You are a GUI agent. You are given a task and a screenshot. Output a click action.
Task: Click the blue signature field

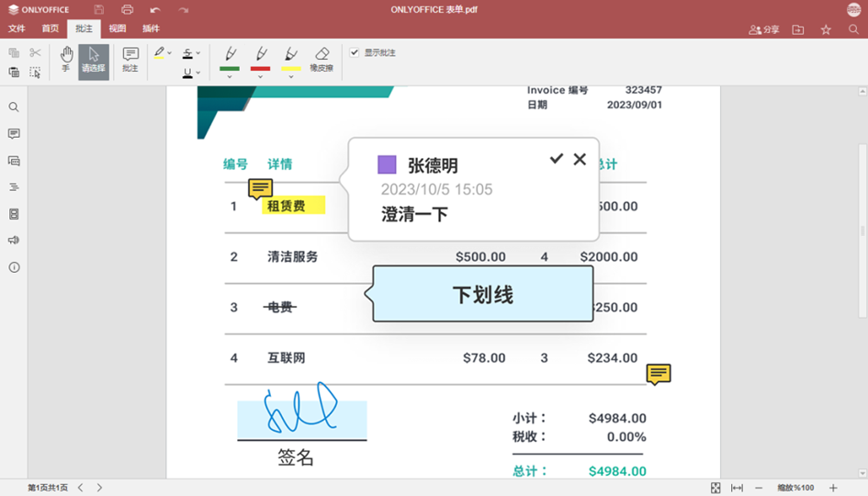(x=302, y=420)
